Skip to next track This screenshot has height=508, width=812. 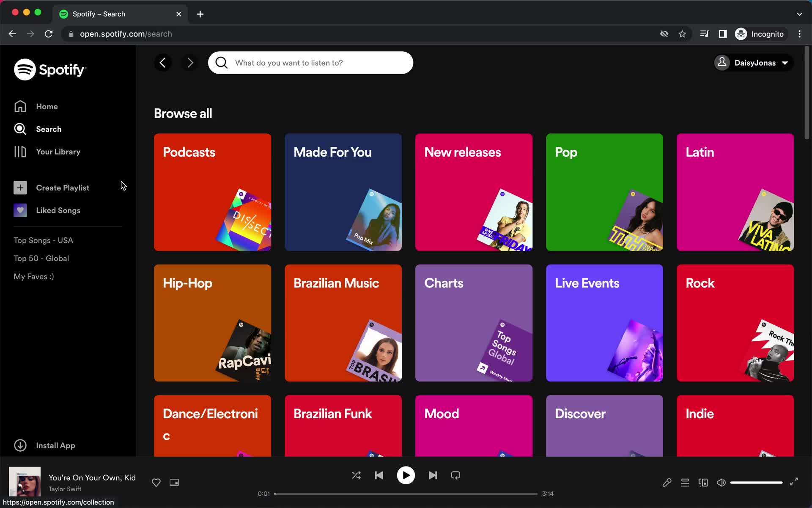(433, 475)
